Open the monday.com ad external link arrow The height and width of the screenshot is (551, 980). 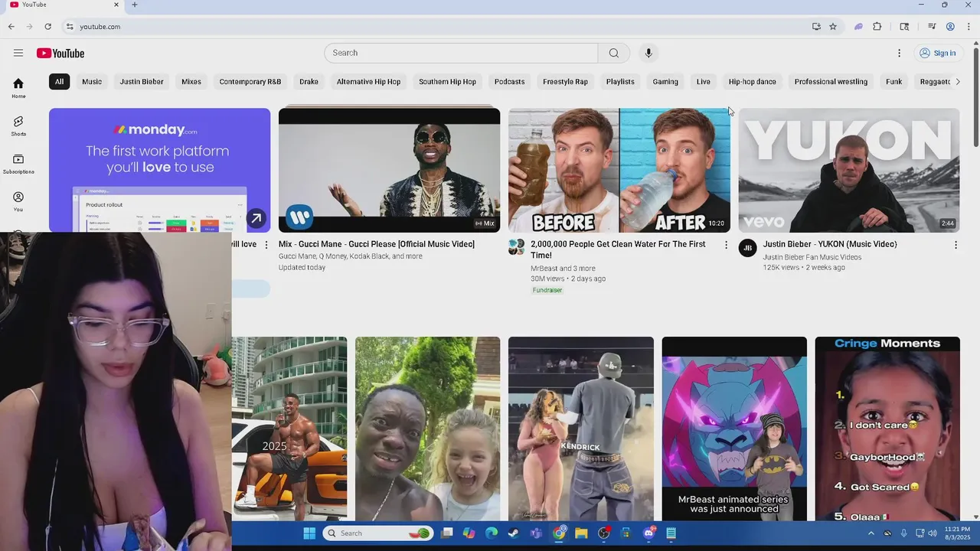256,218
